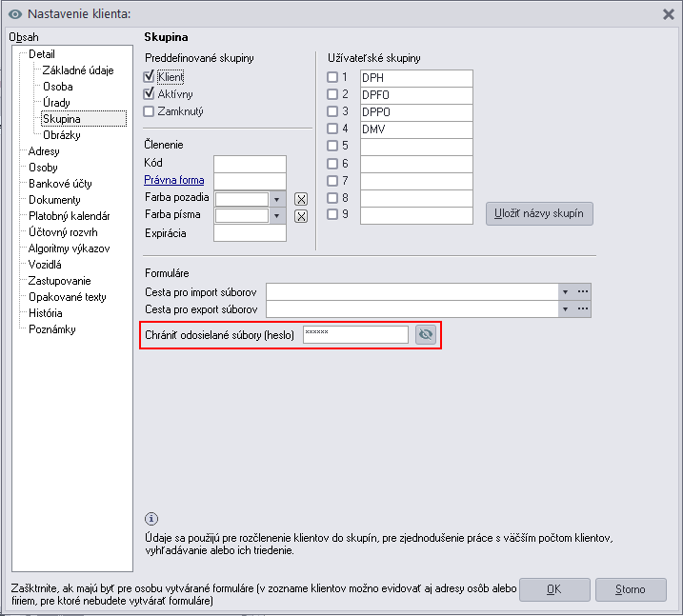Viewport: 683px width, 616px height.
Task: Toggle password visibility eye icon
Action: point(426,334)
